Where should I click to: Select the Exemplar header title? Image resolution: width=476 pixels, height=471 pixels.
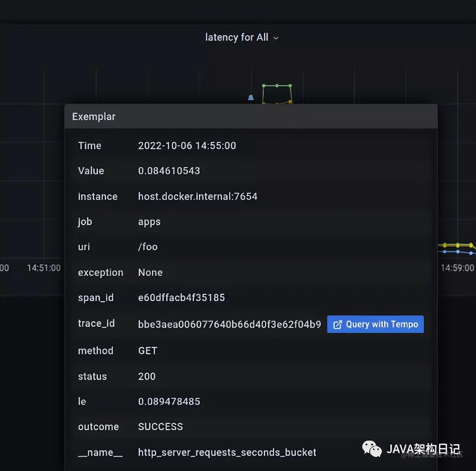[x=93, y=116]
